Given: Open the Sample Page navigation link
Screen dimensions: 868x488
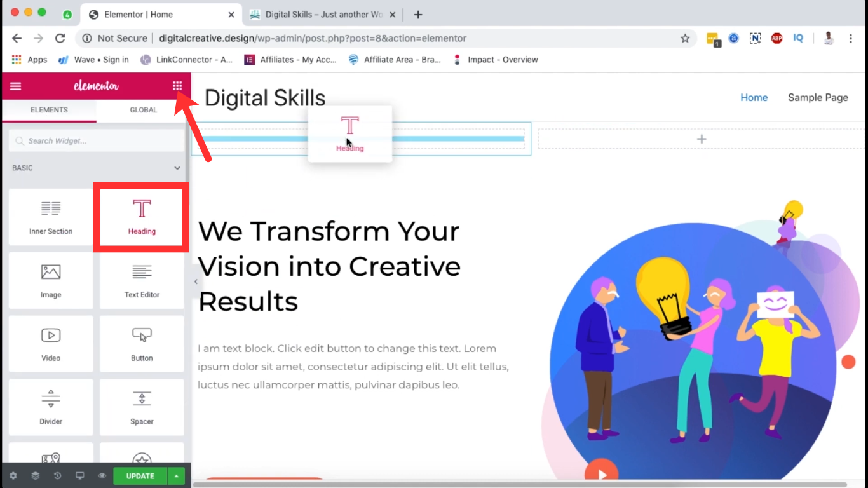Looking at the screenshot, I should click(x=818, y=97).
